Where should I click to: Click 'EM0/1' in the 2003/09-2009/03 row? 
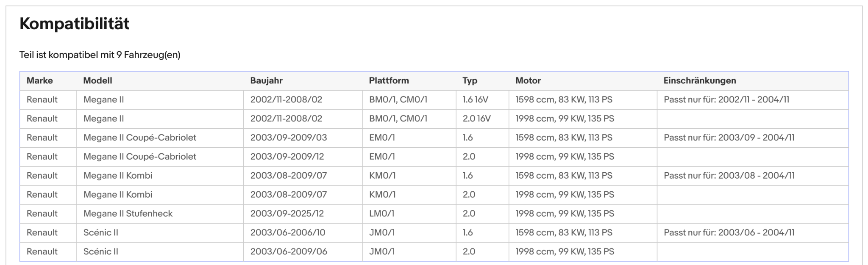(382, 138)
